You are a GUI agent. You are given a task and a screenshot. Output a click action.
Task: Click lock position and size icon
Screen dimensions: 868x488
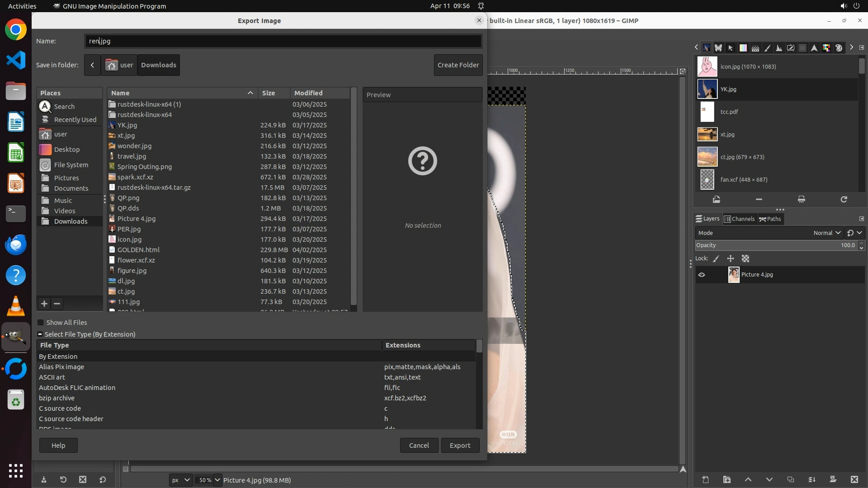731,259
